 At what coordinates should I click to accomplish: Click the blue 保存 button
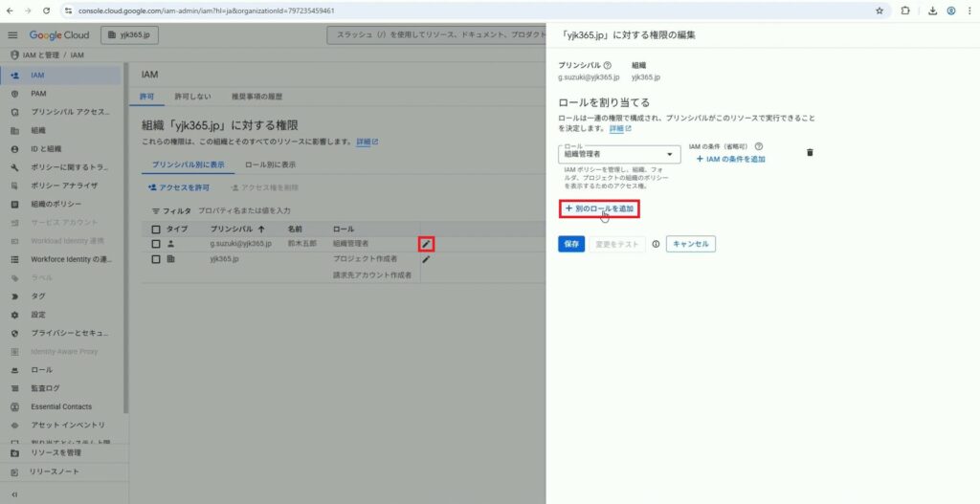point(570,244)
